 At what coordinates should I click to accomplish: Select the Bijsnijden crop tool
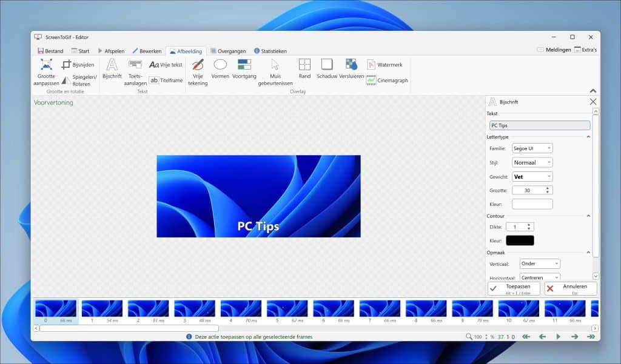(78, 64)
